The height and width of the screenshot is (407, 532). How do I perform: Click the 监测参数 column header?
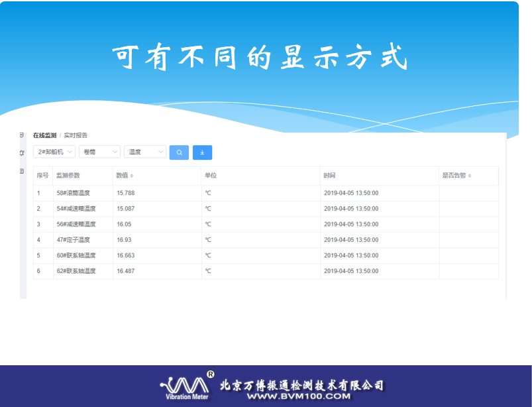click(68, 176)
